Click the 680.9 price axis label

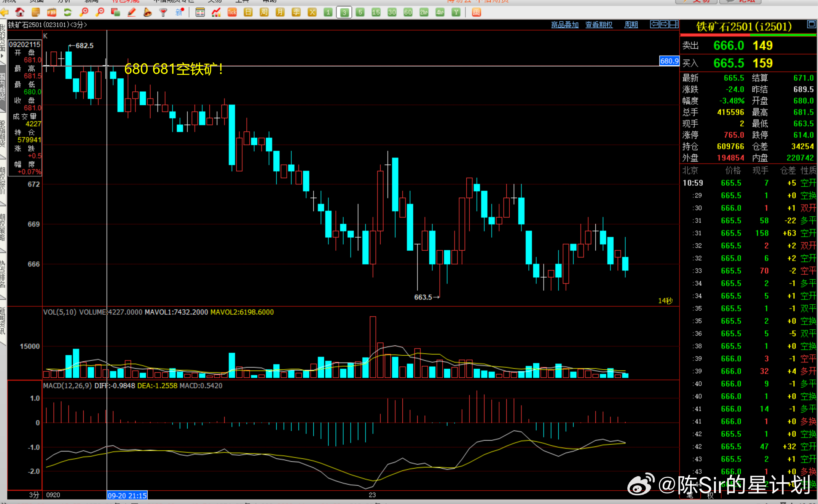tap(669, 61)
